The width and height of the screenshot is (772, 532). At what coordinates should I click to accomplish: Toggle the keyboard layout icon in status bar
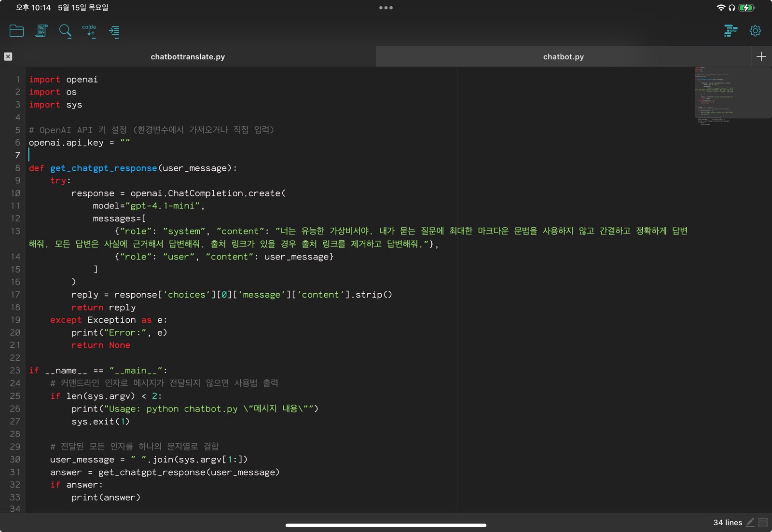click(763, 522)
